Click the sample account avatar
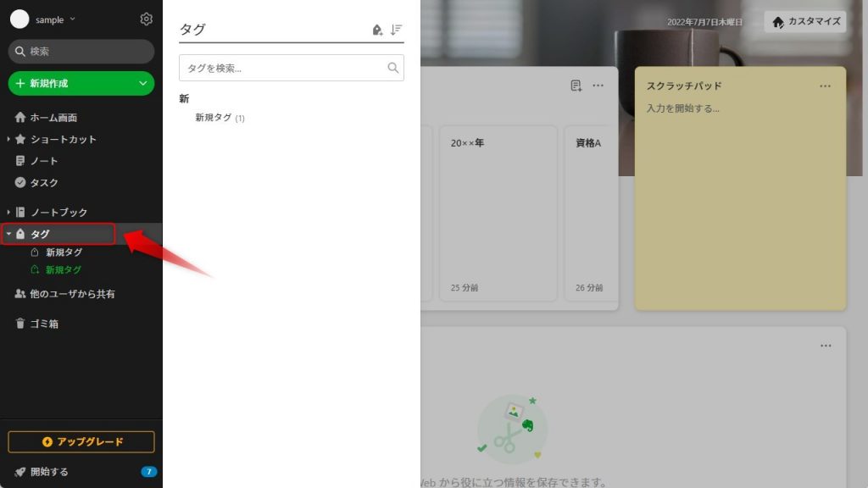 tap(19, 19)
